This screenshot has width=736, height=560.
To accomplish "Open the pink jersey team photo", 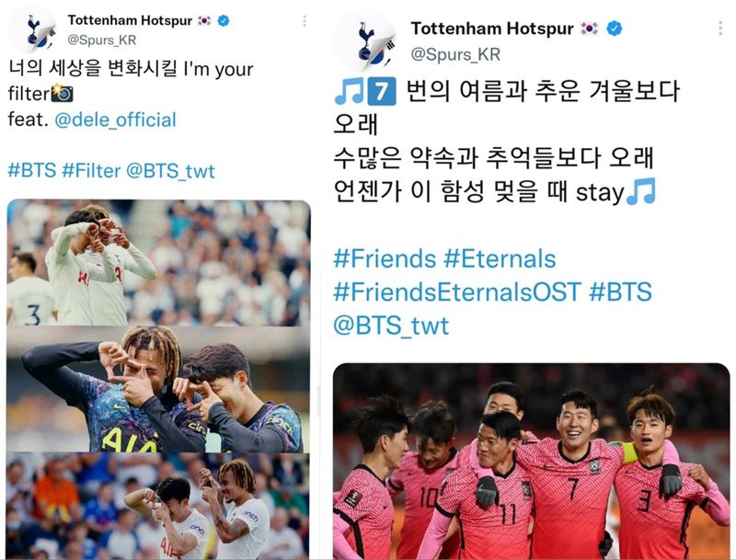I will click(x=532, y=461).
